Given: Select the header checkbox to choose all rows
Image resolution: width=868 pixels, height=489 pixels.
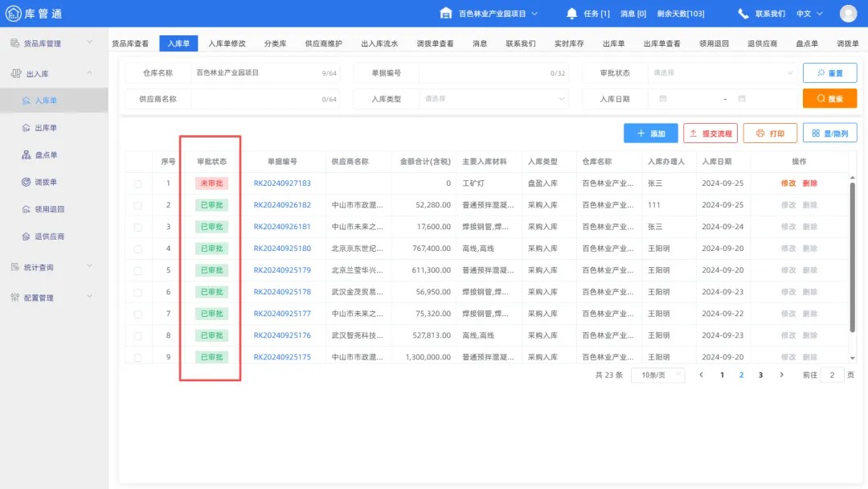Looking at the screenshot, I should [x=137, y=161].
